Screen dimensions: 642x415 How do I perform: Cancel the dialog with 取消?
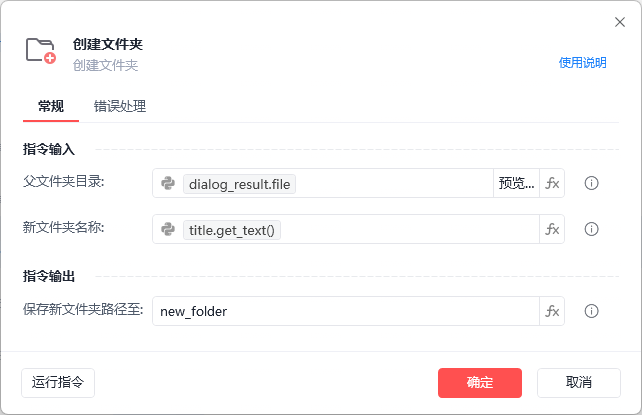tap(578, 382)
